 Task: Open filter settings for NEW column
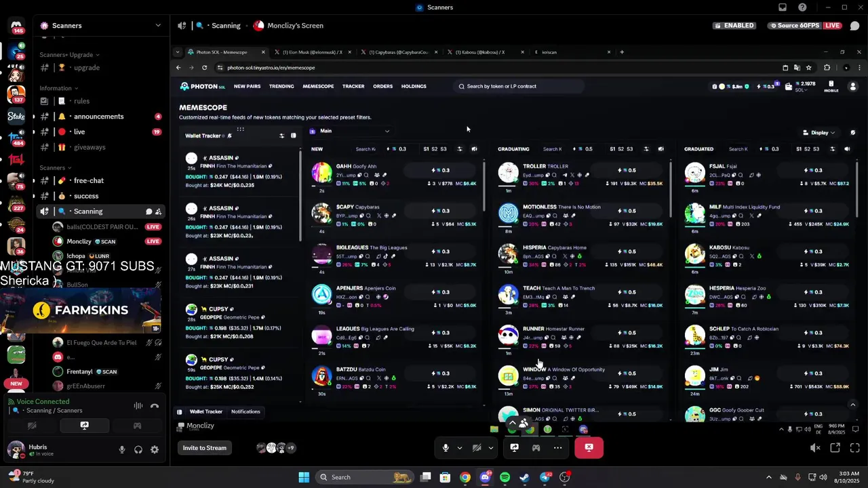point(460,149)
